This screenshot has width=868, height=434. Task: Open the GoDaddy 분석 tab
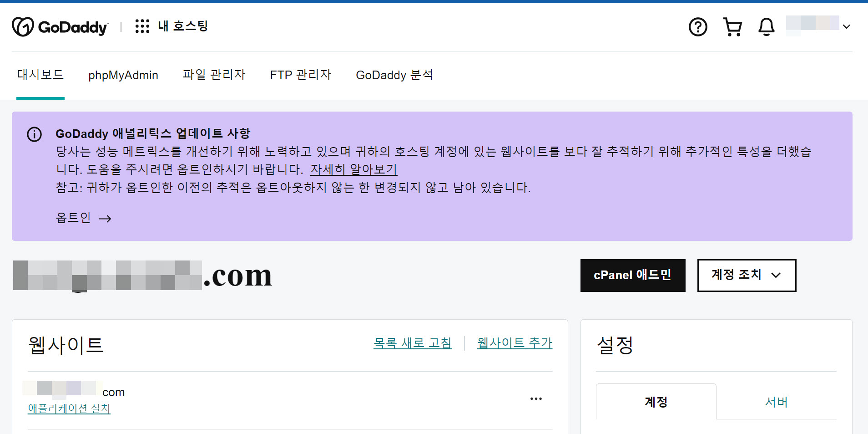394,75
